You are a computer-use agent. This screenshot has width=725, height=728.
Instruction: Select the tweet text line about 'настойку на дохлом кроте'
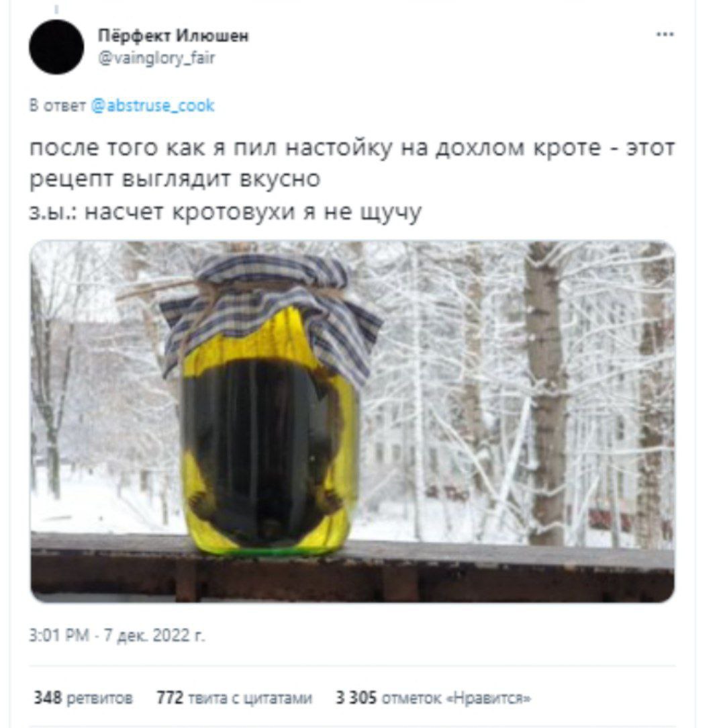(352, 148)
